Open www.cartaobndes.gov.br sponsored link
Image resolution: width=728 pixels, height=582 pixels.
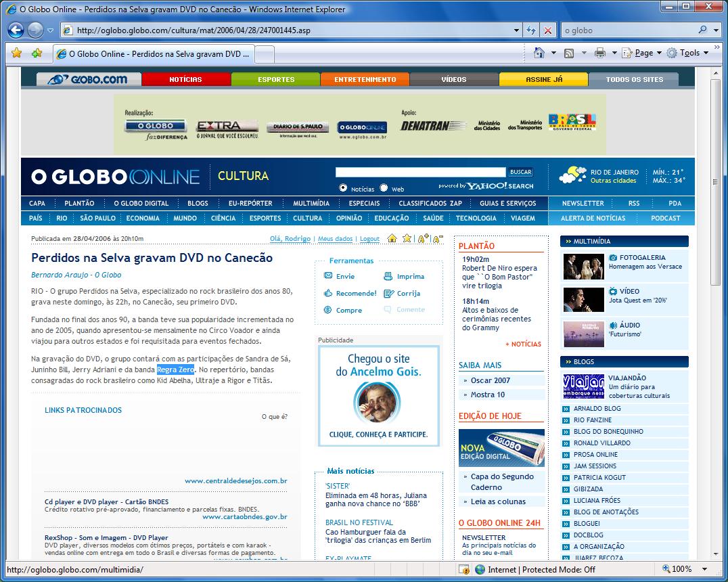point(245,516)
